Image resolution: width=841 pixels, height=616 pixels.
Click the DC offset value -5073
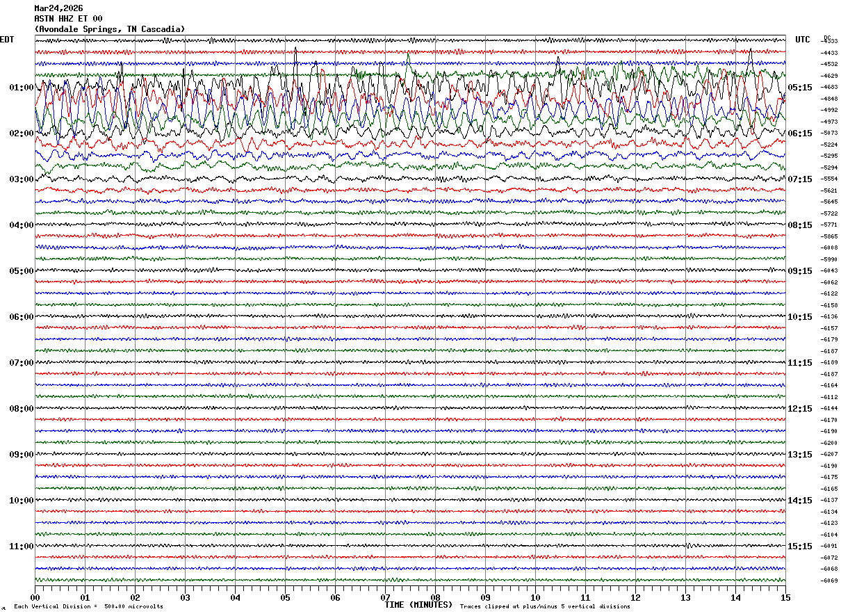(830, 133)
